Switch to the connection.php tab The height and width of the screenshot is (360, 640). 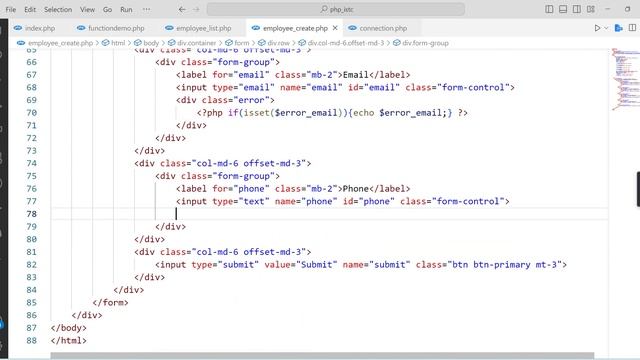point(383,28)
